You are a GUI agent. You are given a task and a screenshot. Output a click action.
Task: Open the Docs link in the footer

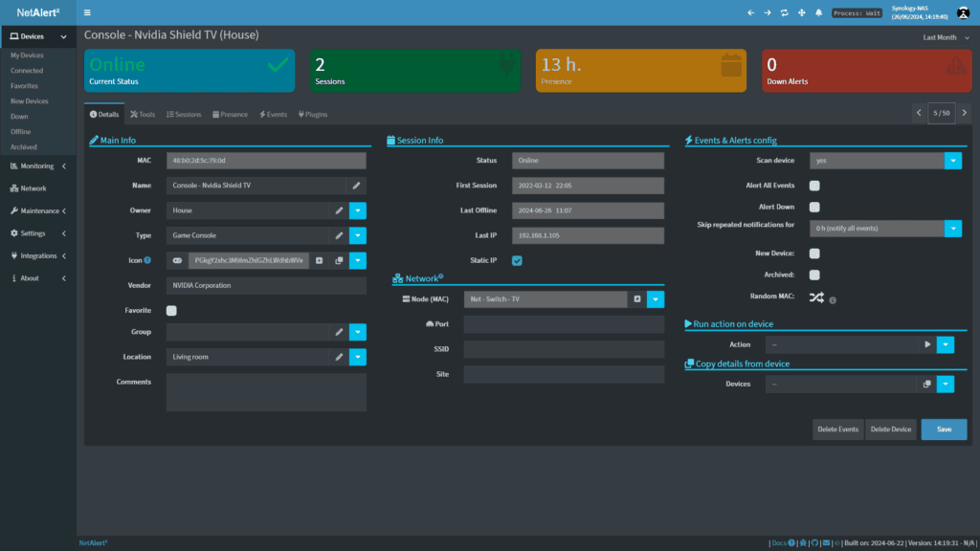click(780, 542)
